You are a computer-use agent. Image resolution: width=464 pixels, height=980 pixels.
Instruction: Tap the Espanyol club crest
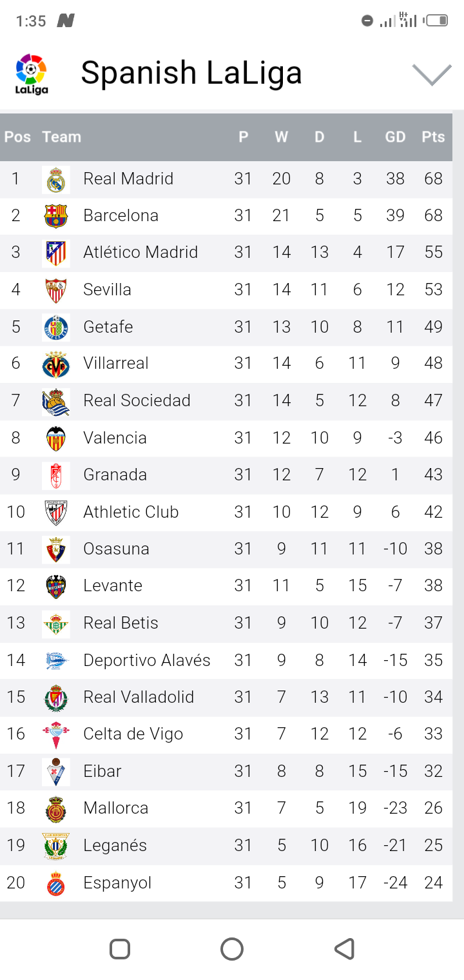click(56, 883)
